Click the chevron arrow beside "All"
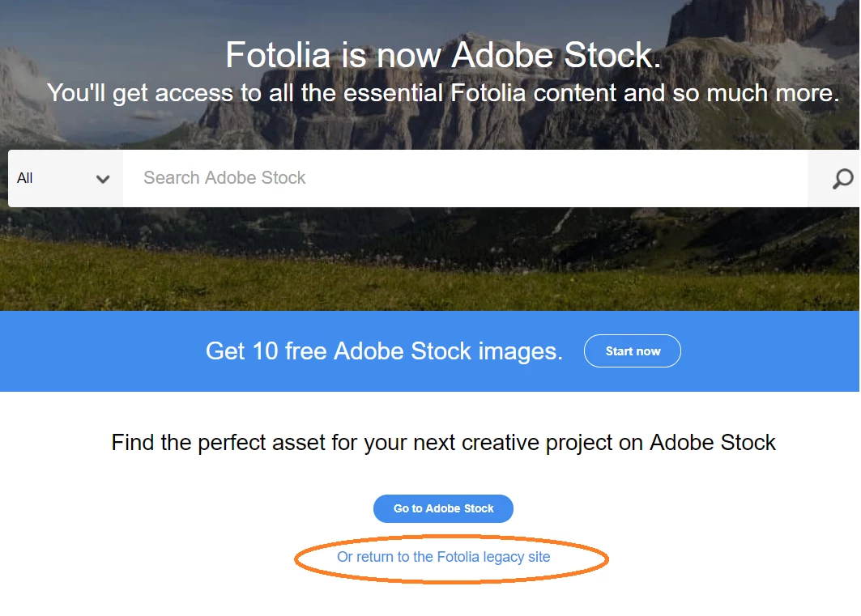 (103, 179)
